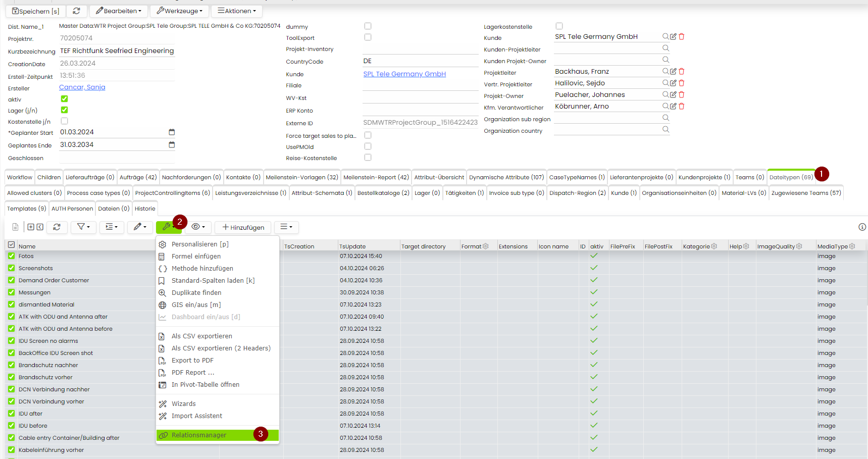Toggle the UsePMOId checkbox
Screen dimensions: 868x459
tap(368, 146)
